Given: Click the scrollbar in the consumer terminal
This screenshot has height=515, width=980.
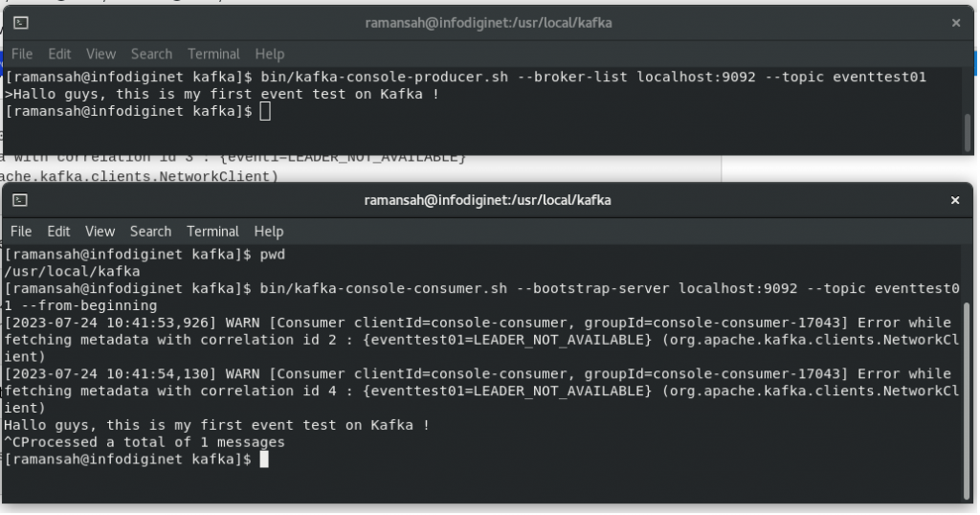Looking at the screenshot, I should (967, 400).
